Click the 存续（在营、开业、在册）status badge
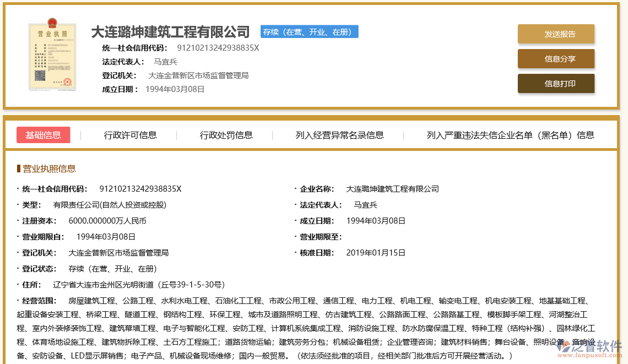Viewport: 628px width, 364px height. tap(309, 32)
